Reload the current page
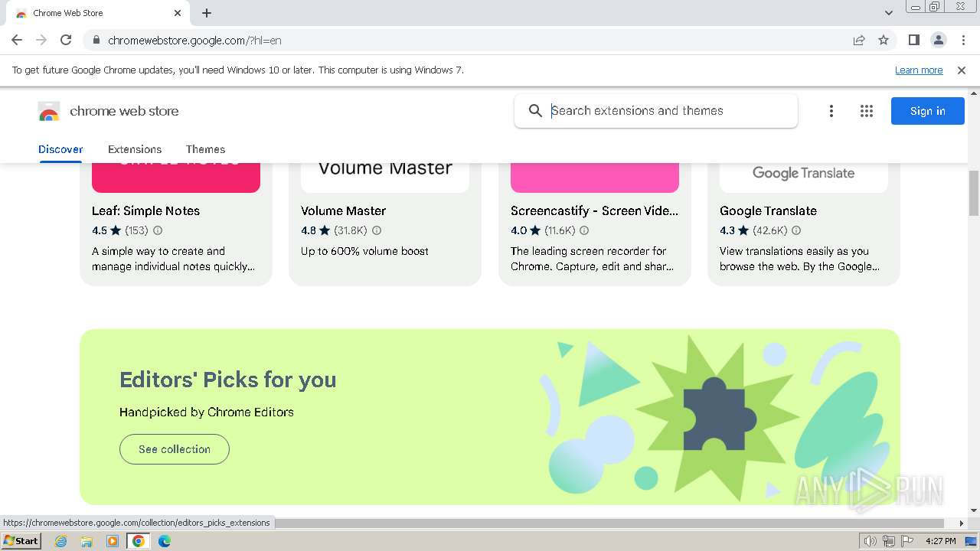 66,40
